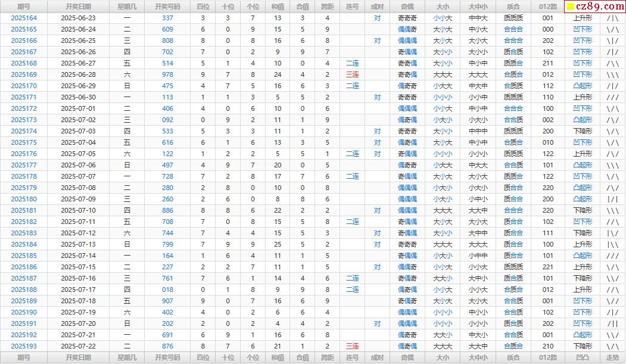Click sum value 24 in row 2025169

click(x=278, y=74)
